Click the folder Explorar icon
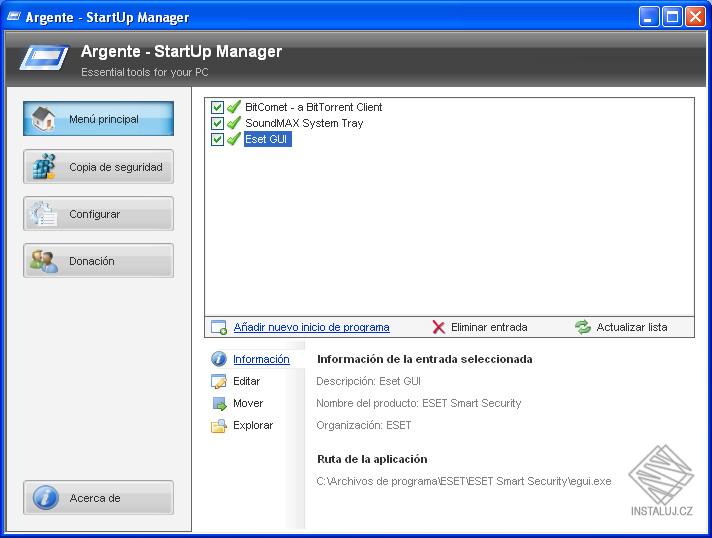 pos(218,425)
